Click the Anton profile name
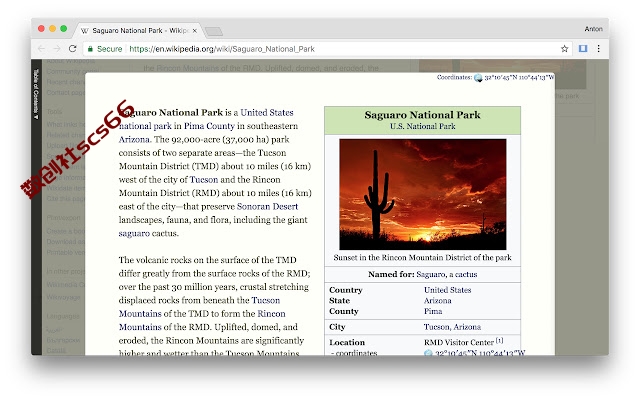 tap(593, 29)
